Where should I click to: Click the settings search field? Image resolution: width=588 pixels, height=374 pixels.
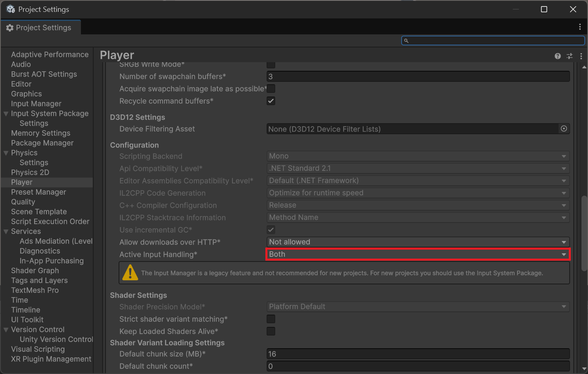coord(493,41)
